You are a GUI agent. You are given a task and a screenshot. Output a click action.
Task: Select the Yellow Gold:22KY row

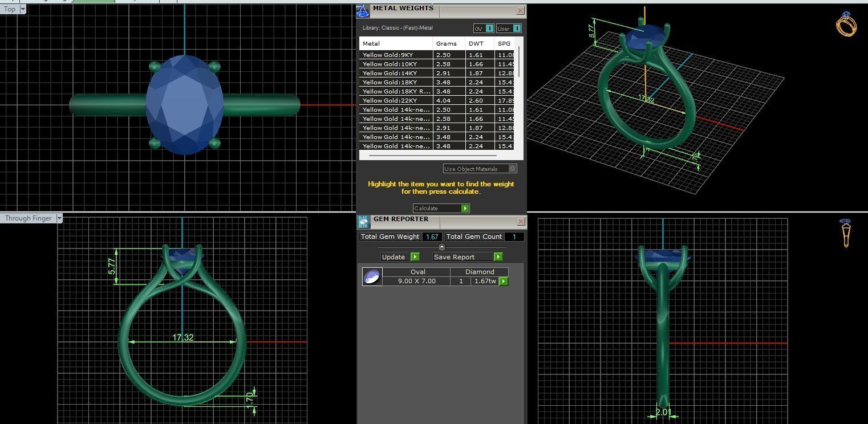437,100
